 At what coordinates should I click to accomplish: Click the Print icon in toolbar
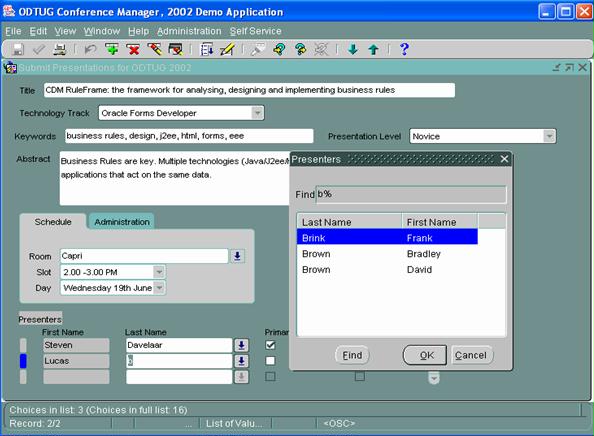(59, 49)
